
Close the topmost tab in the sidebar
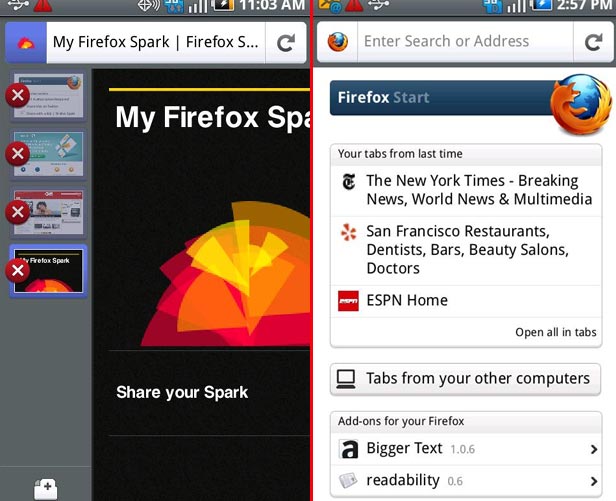coord(17,96)
